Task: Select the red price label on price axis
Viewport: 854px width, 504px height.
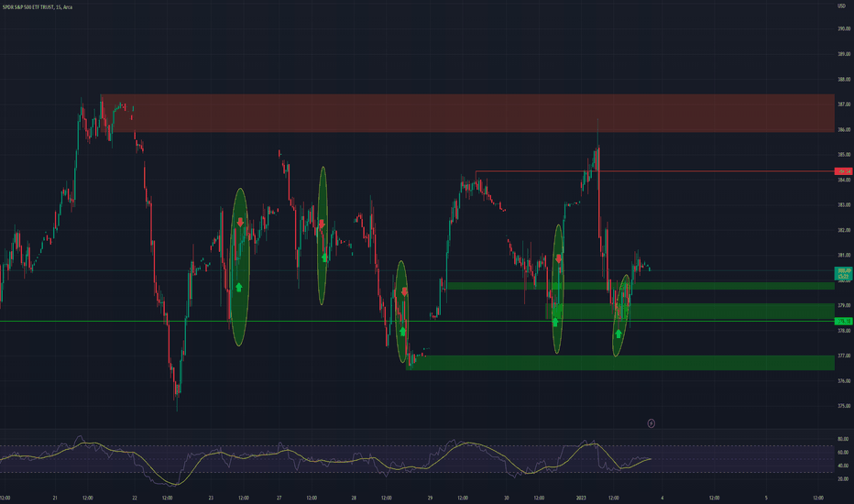Action: [844, 171]
